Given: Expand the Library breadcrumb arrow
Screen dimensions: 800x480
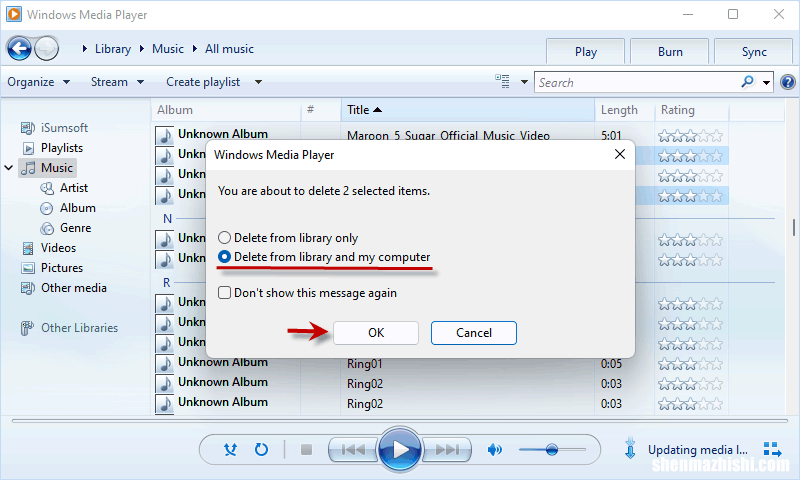Looking at the screenshot, I should pos(85,49).
